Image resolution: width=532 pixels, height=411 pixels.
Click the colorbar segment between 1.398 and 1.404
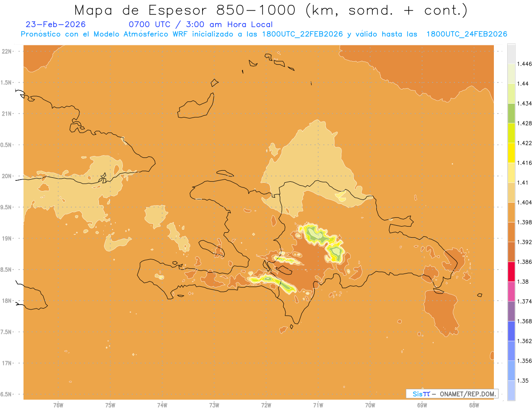[511, 212]
